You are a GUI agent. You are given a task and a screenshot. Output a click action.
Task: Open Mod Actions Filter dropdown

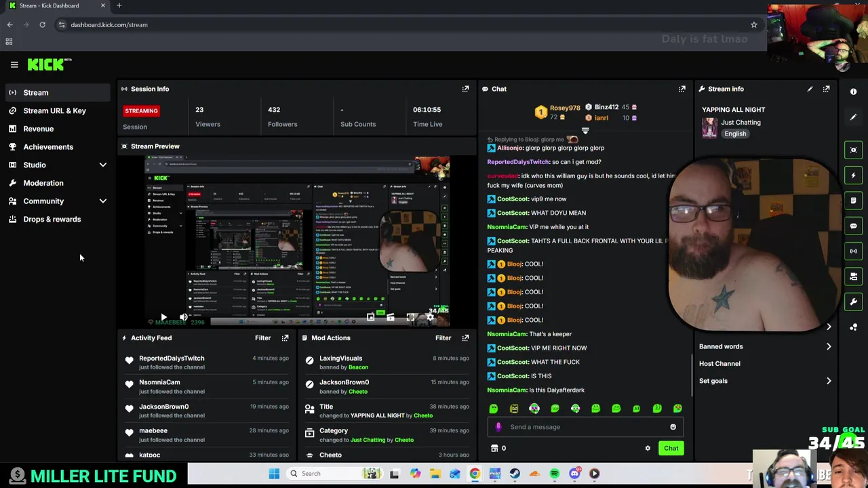tap(443, 338)
